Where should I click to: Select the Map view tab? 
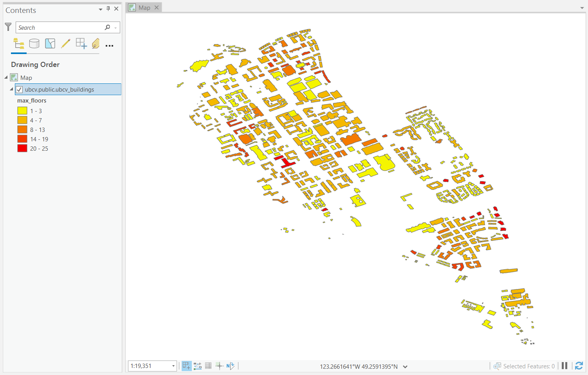(144, 7)
